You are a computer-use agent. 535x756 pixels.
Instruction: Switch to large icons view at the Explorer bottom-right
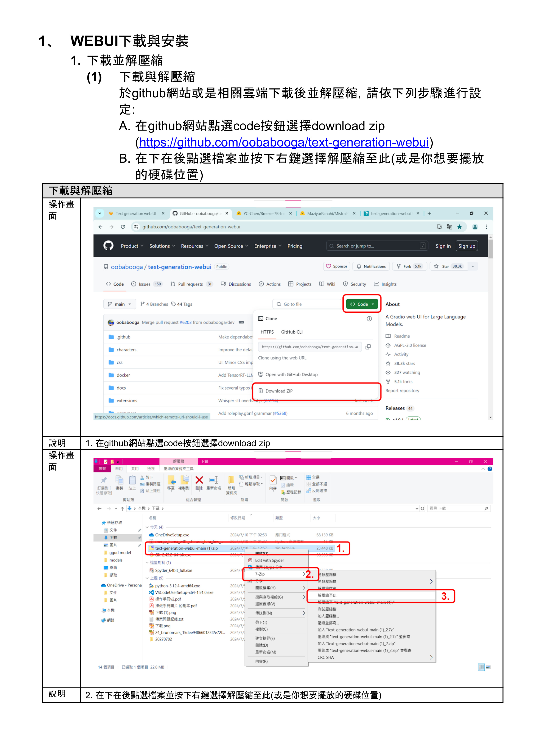coord(488,667)
